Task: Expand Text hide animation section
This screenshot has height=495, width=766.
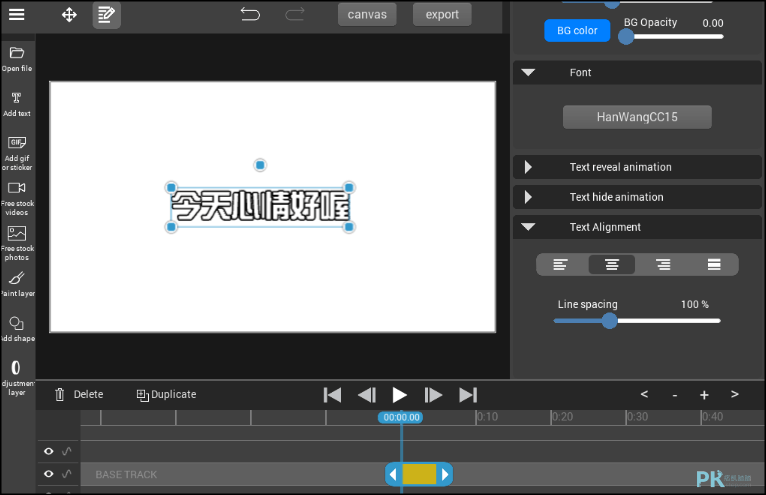Action: click(x=637, y=197)
